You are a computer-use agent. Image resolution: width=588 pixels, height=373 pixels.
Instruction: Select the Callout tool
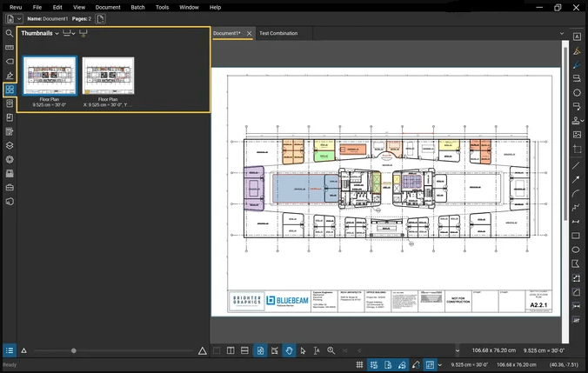pos(577,106)
